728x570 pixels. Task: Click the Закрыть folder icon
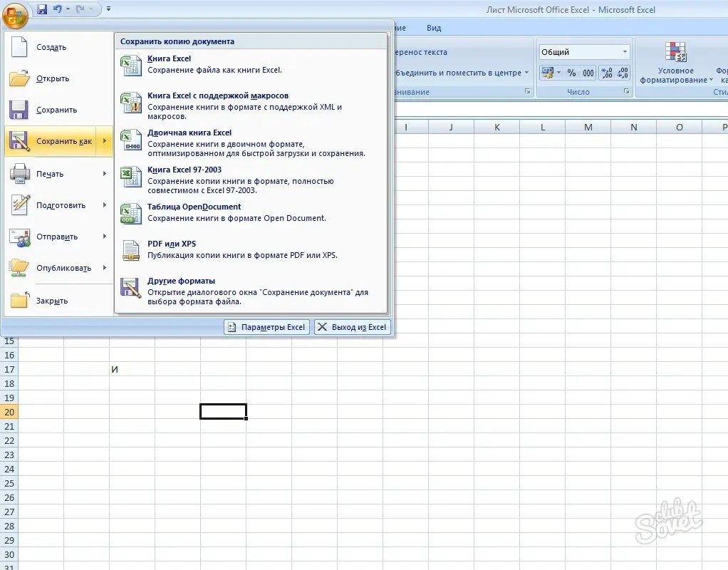click(19, 300)
